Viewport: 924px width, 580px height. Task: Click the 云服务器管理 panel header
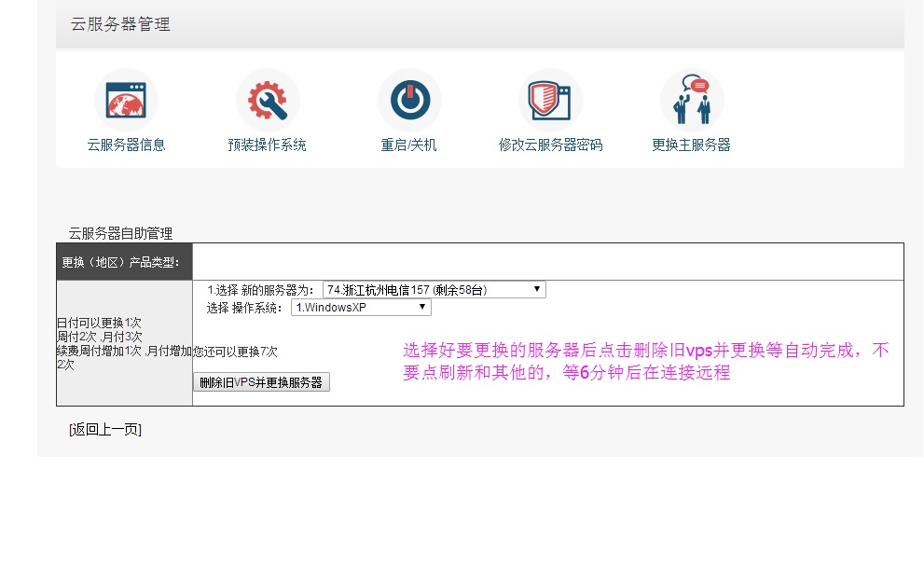pos(121,25)
